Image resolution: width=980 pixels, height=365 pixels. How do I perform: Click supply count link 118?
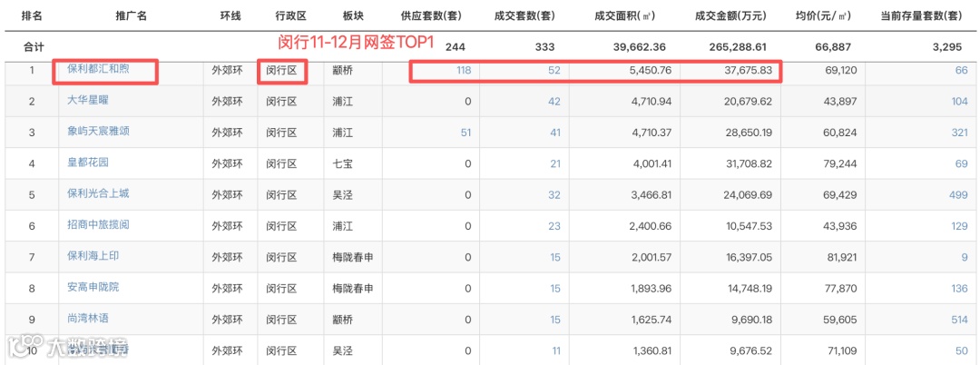[x=463, y=70]
